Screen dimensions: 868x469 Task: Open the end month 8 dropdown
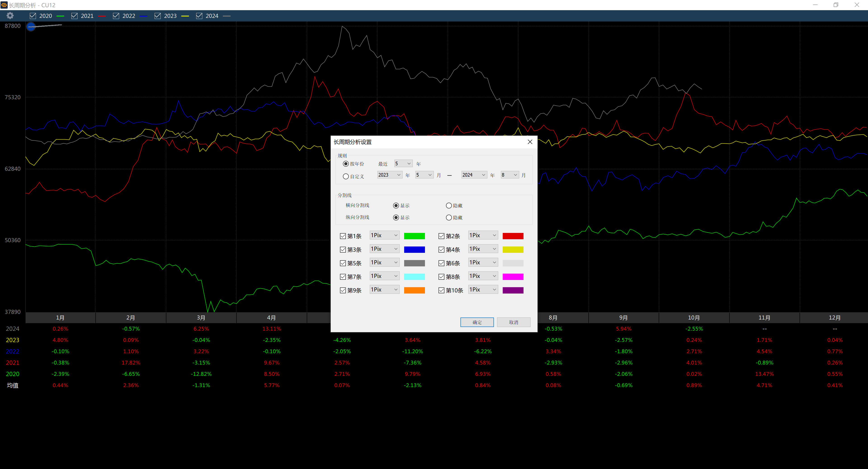(509, 175)
